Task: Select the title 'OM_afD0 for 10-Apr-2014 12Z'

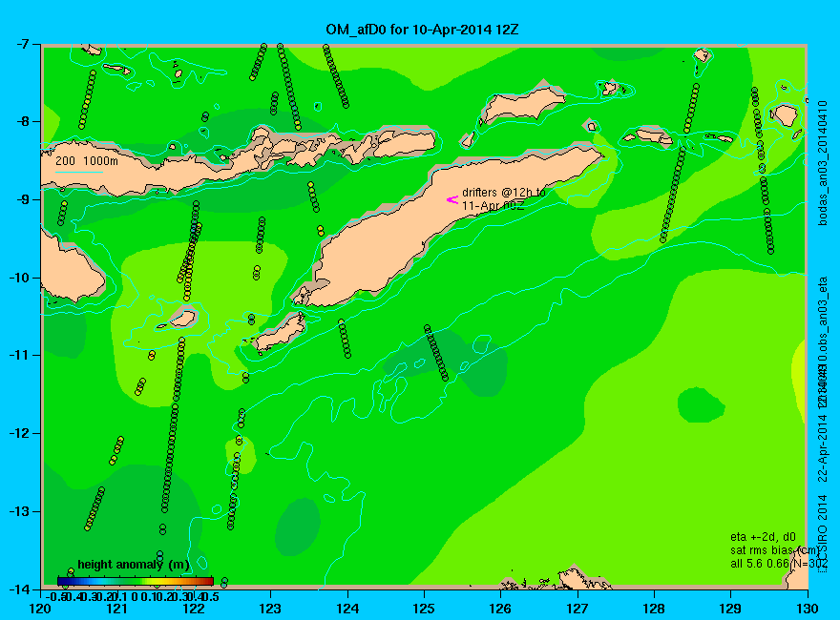Action: [422, 30]
